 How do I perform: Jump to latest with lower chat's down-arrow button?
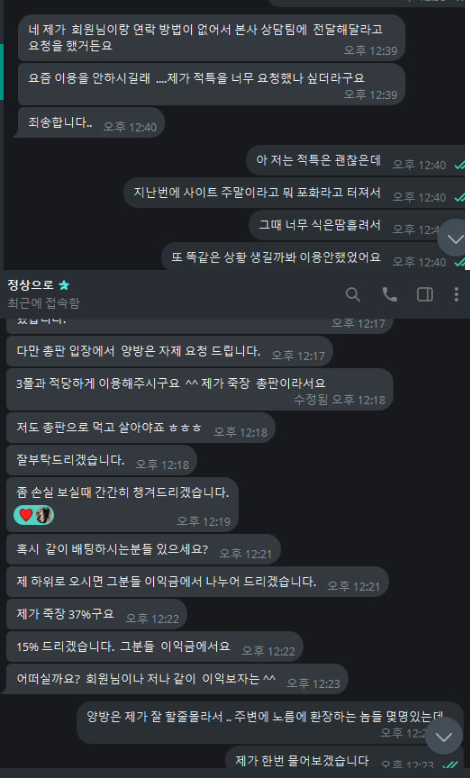444,737
